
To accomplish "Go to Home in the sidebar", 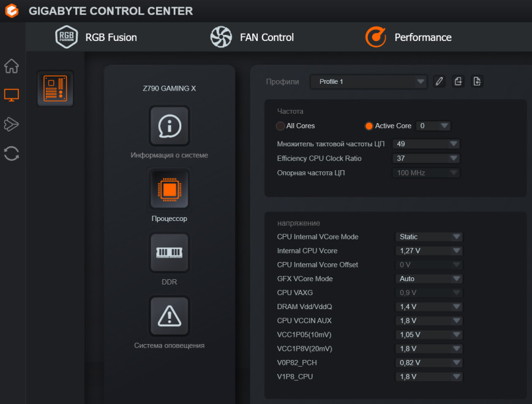I will coord(12,66).
